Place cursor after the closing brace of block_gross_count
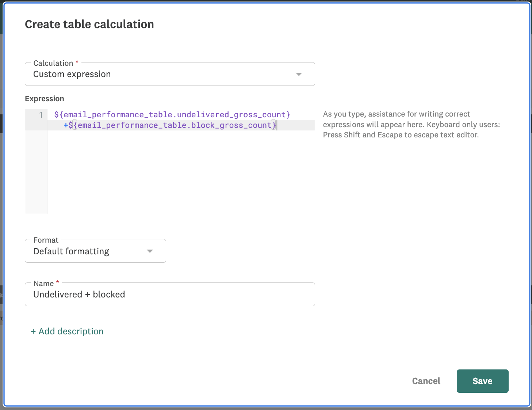 coord(277,125)
